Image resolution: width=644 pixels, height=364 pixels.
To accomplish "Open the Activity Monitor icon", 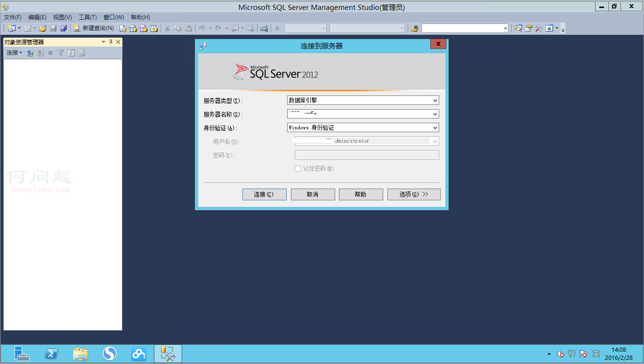I will (264, 28).
